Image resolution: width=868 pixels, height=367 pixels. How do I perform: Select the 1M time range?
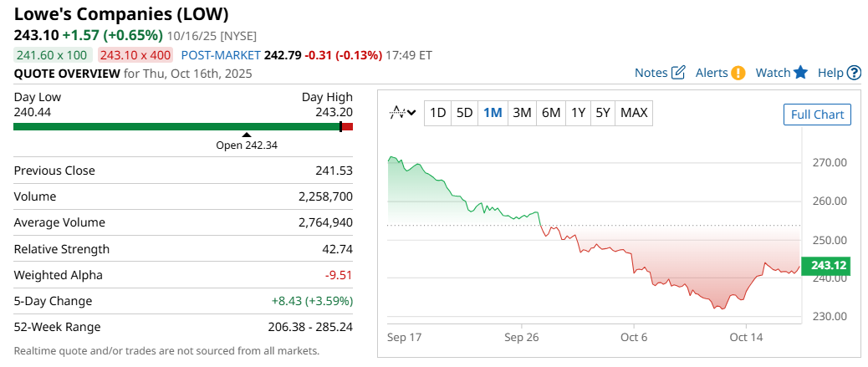[x=493, y=113]
